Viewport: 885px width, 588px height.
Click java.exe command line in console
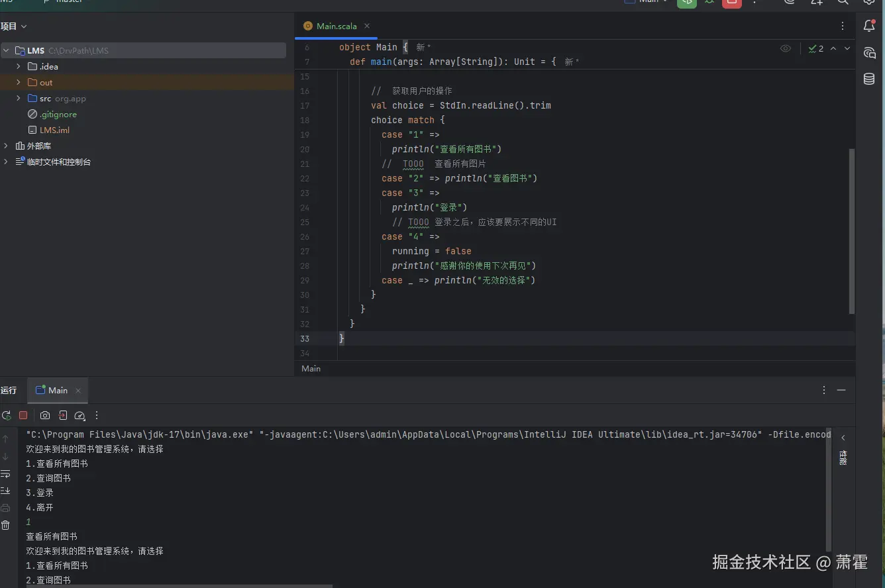428,434
